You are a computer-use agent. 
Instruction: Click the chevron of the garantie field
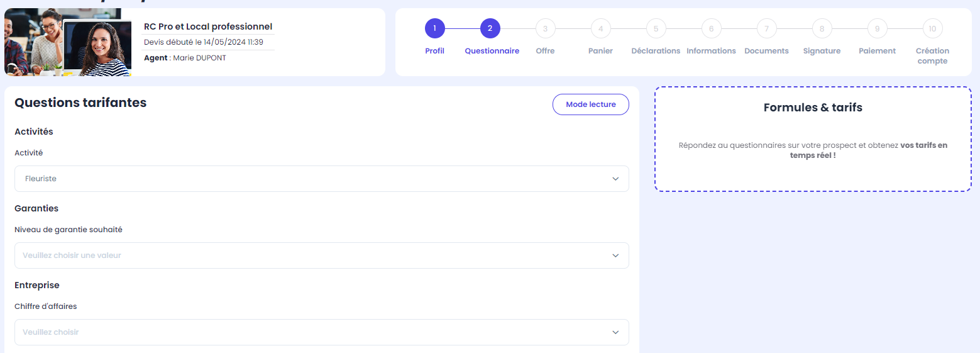tap(615, 255)
